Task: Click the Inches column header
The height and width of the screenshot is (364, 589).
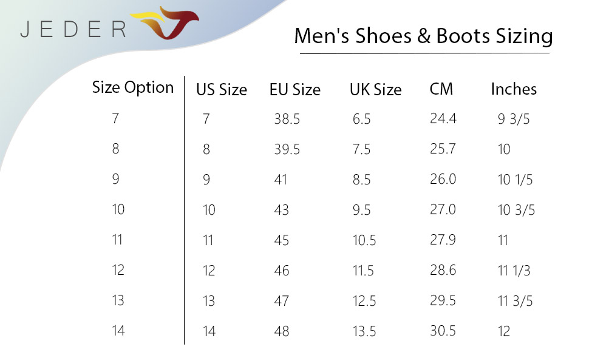Action: 514,89
